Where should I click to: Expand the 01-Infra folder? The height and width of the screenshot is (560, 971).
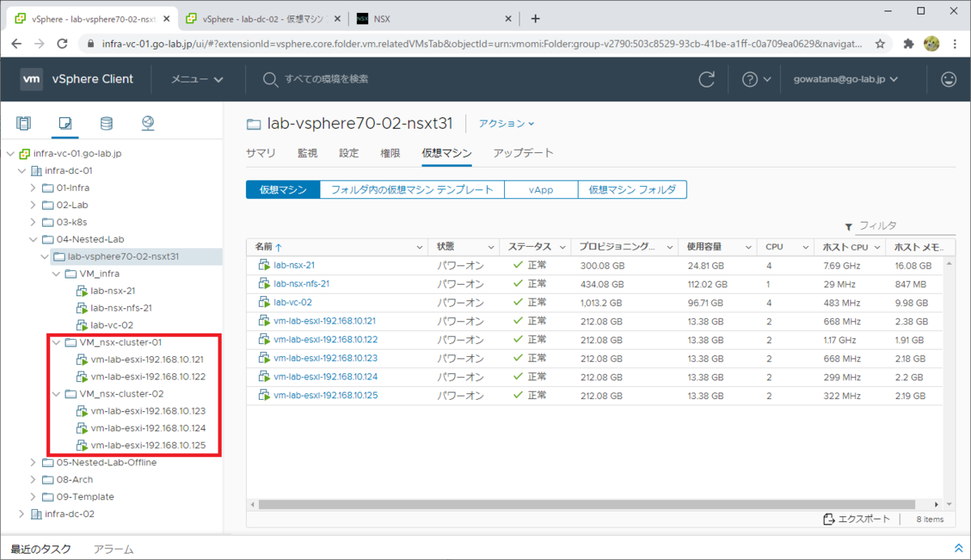33,188
